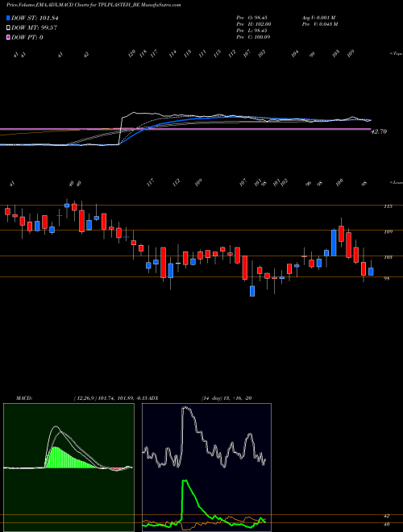Click the 'Pre L: 98.45' value
This screenshot has height=532, width=403.
(x=253, y=31)
